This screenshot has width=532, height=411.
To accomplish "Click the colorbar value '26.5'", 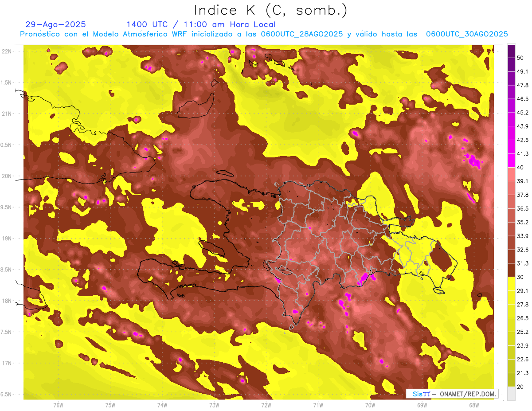I will [522, 318].
